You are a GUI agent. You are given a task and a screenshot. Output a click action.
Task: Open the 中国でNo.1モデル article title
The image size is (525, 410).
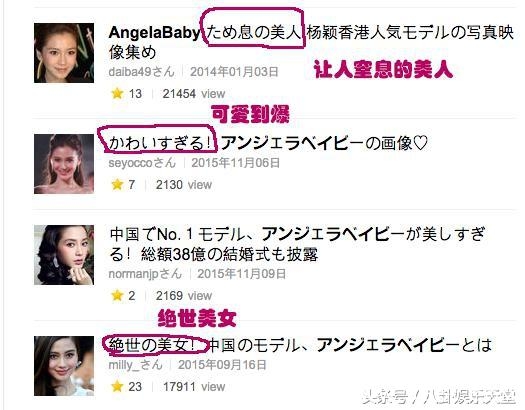pyautogui.click(x=297, y=244)
